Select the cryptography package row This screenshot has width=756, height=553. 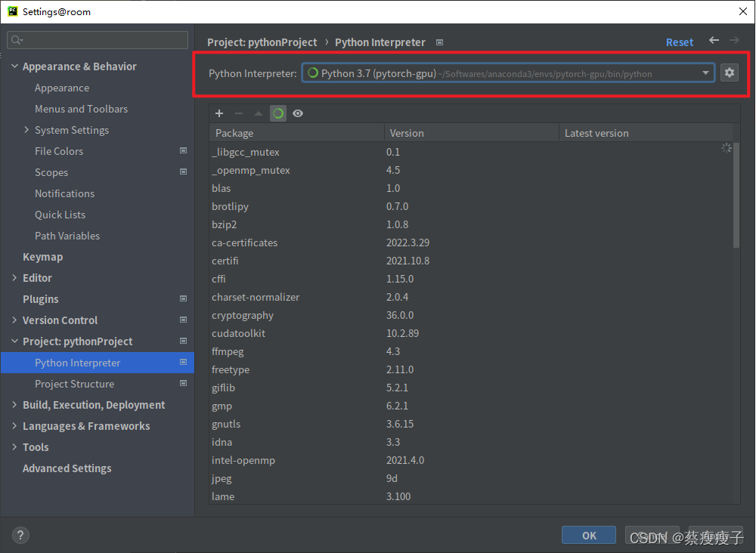[470, 315]
